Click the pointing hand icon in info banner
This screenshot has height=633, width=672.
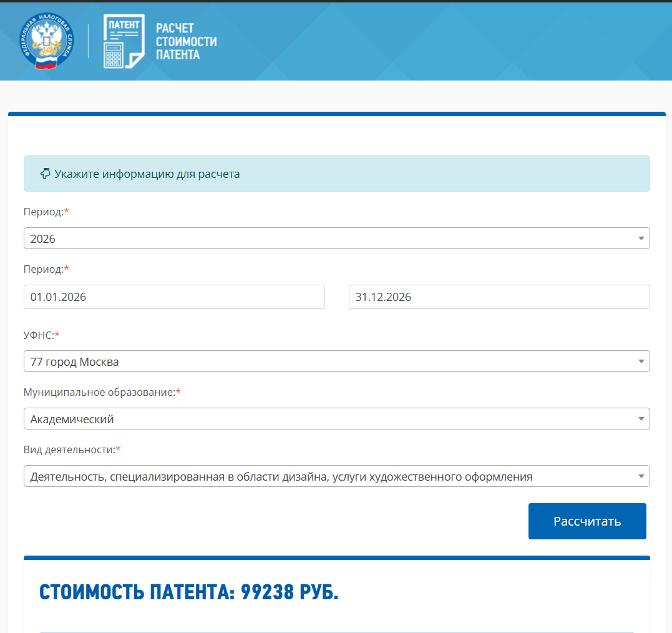[x=45, y=174]
